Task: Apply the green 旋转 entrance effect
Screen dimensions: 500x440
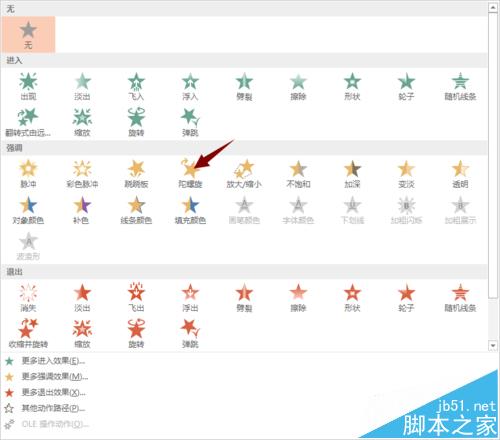Action: pos(136,122)
